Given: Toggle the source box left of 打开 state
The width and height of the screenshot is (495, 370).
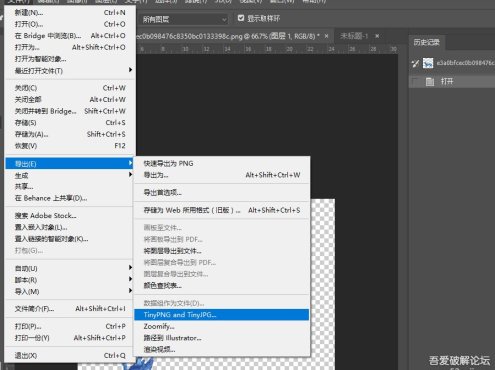Looking at the screenshot, I should [x=415, y=82].
